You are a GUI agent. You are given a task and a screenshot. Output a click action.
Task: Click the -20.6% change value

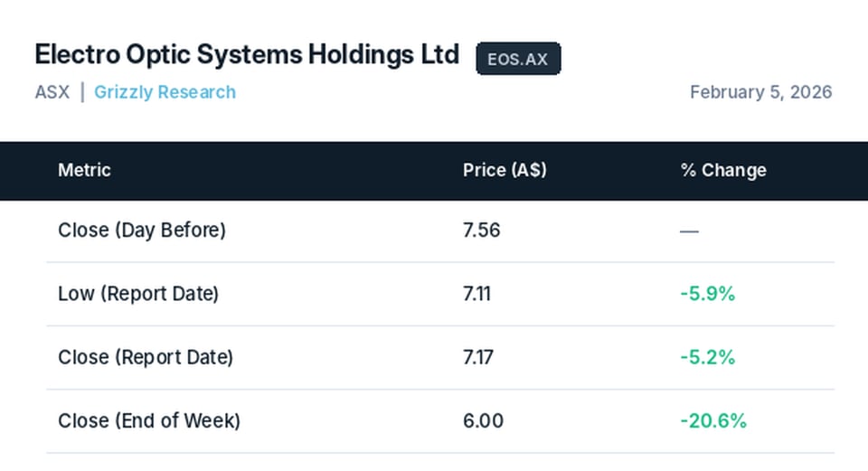(712, 420)
